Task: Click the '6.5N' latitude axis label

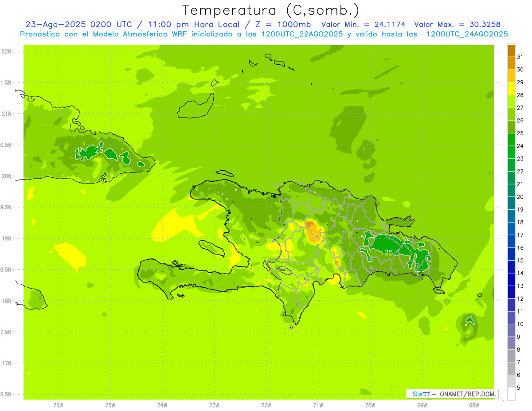Action: pos(6,395)
